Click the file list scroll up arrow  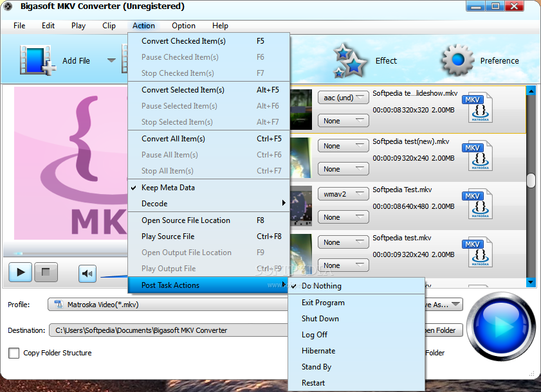(531, 91)
